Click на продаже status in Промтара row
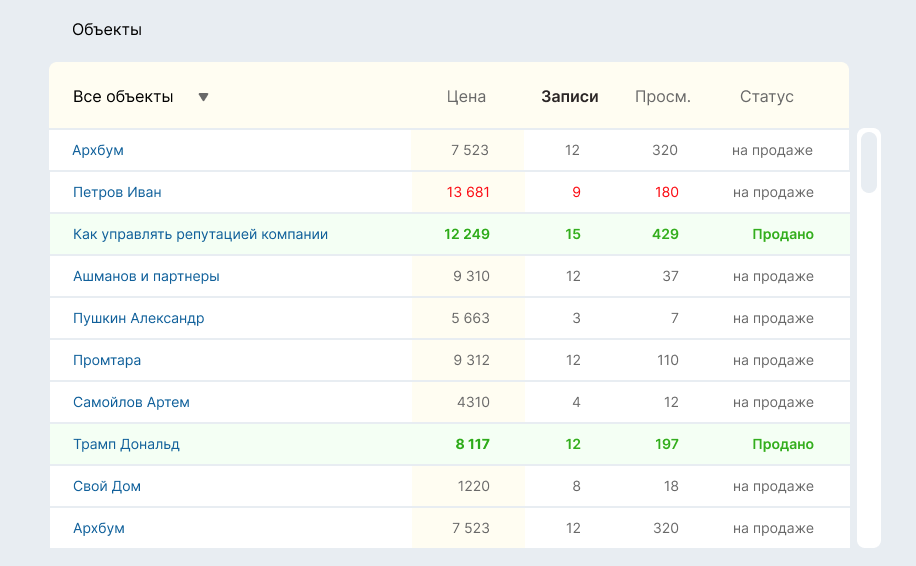The width and height of the screenshot is (916, 566). click(x=773, y=360)
